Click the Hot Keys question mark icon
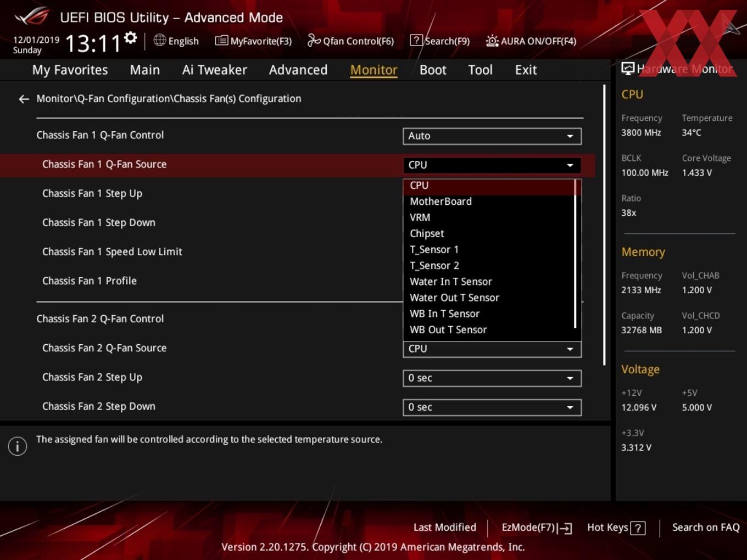Image resolution: width=747 pixels, height=560 pixels. tap(638, 528)
